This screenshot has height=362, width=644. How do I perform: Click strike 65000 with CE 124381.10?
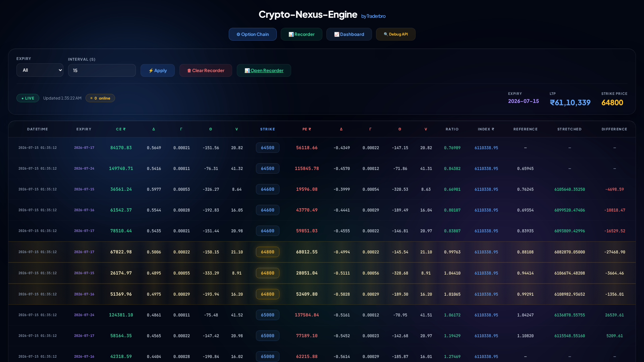pos(268,315)
